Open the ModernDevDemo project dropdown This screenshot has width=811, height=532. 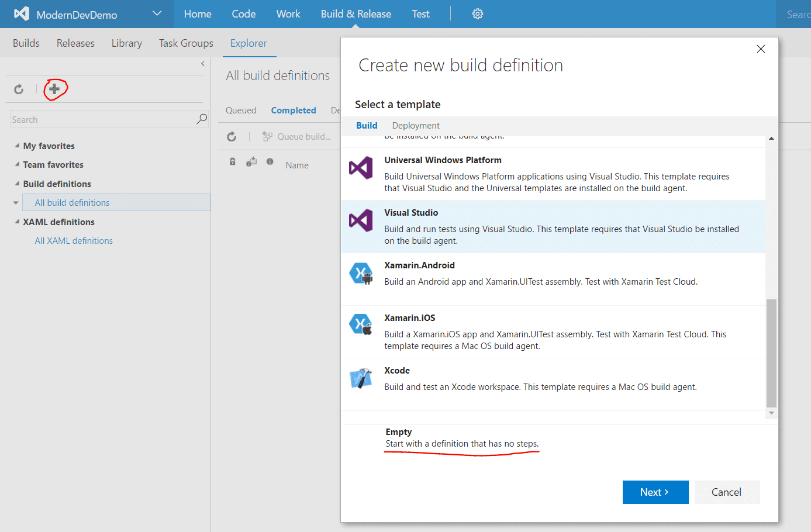click(157, 13)
